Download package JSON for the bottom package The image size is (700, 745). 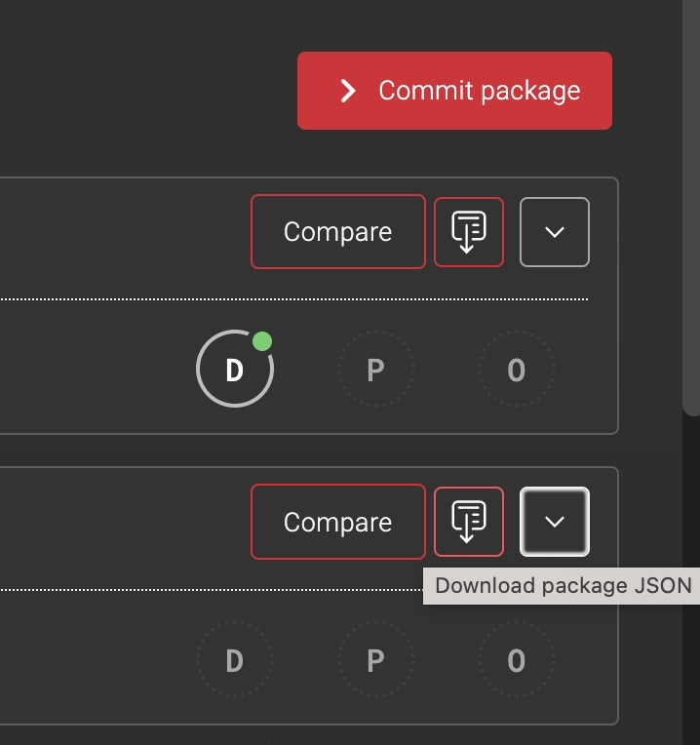(468, 522)
